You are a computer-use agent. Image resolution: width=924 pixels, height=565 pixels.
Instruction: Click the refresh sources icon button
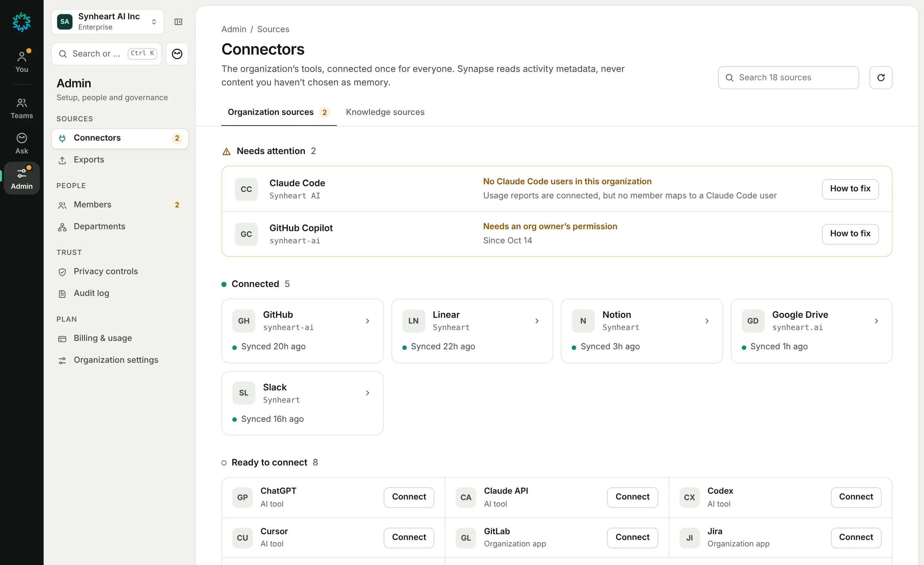point(880,78)
